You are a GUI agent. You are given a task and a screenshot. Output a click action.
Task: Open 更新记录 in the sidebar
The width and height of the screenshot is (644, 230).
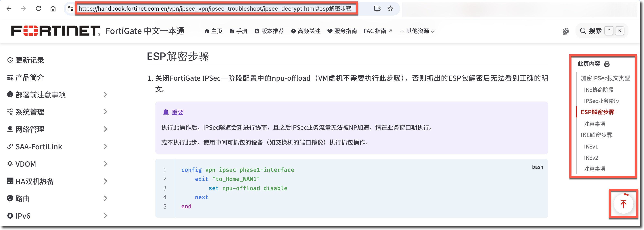30,60
